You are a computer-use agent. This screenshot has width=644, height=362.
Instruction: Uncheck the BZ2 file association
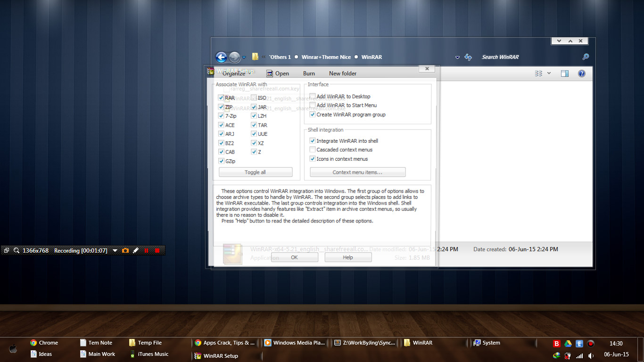coord(221,143)
